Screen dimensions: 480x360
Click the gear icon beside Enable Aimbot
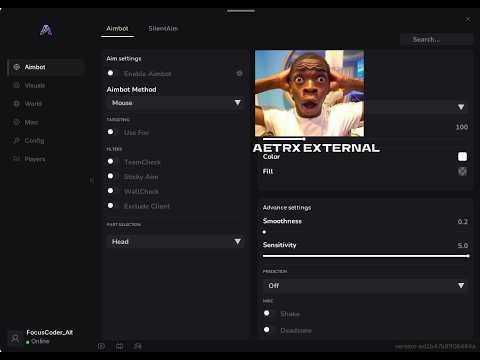[x=239, y=73]
